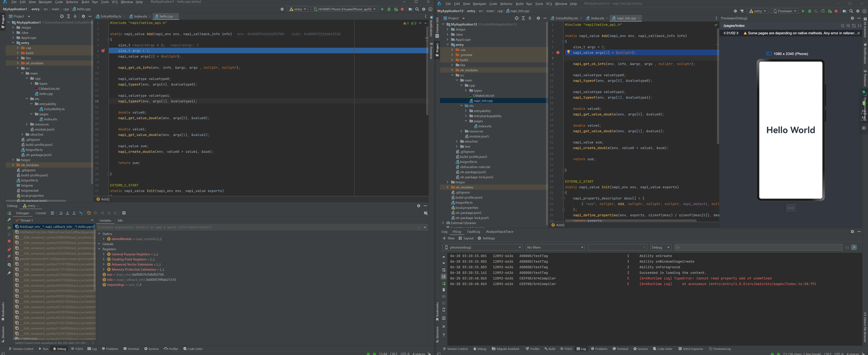Open entry configuration dropdown in left window
This screenshot has height=355, width=868.
point(298,9)
